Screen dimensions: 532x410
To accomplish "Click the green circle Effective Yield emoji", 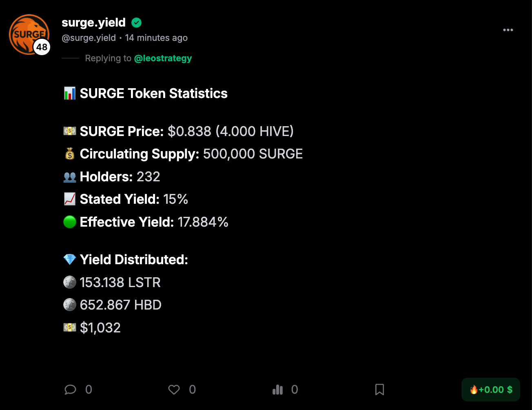I will click(x=70, y=222).
